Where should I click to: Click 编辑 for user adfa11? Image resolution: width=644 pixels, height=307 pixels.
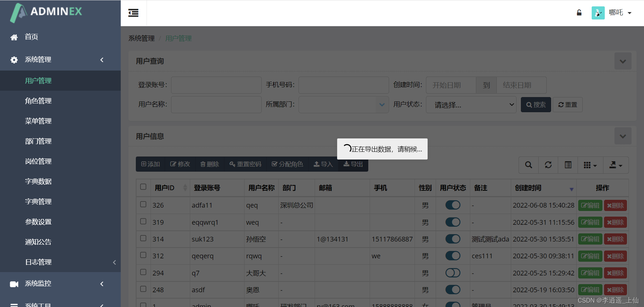590,206
